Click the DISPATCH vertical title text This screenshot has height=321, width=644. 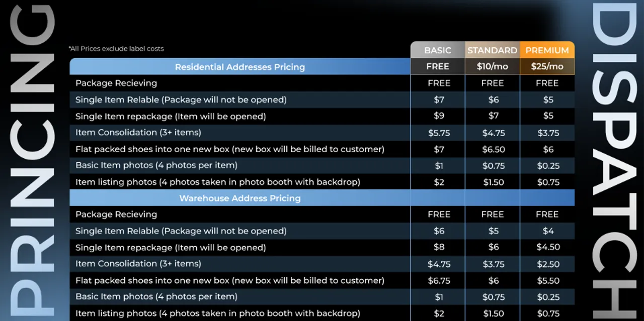614,161
